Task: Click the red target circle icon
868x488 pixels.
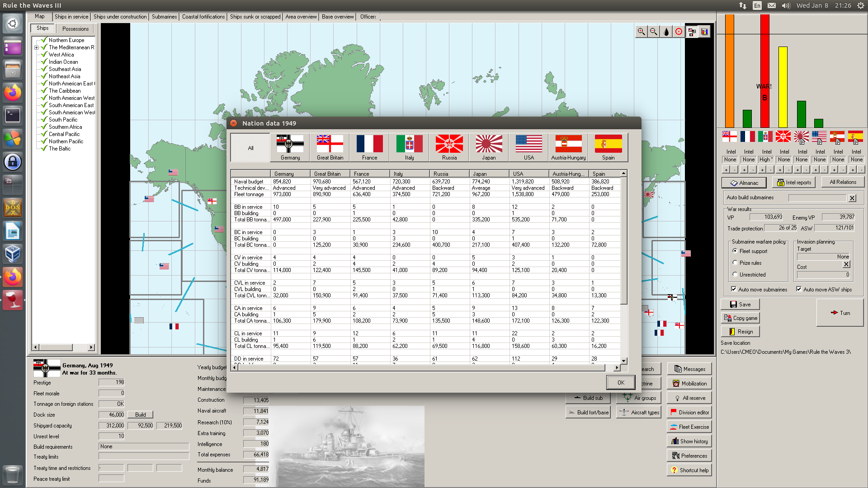Action: click(679, 32)
